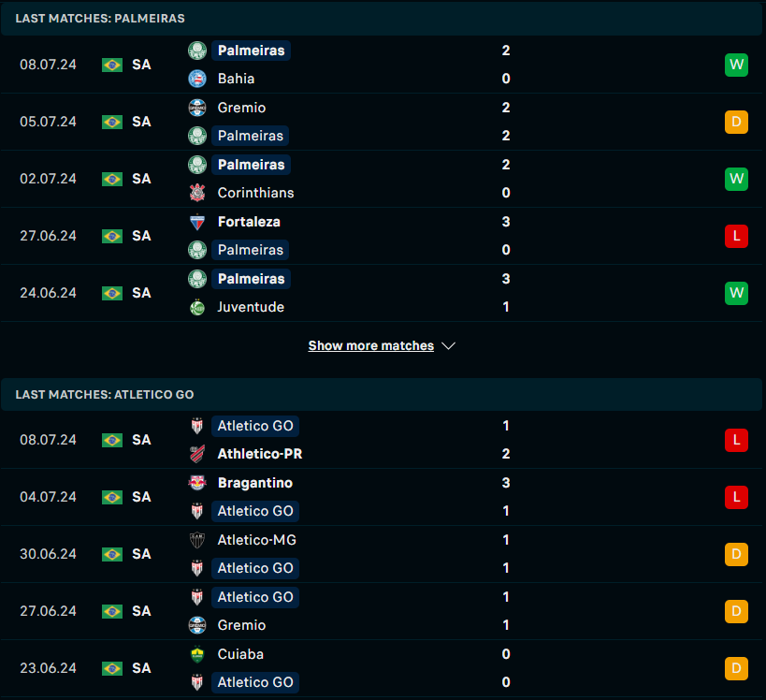Click W result badge for Palmeiras vs Bahia
This screenshot has width=766, height=700.
[736, 65]
